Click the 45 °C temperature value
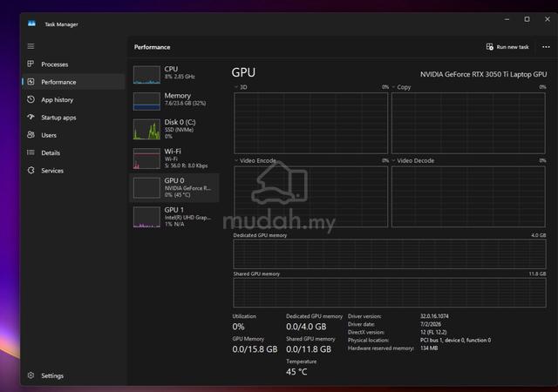Image resolution: width=558 pixels, height=392 pixels. click(x=296, y=372)
